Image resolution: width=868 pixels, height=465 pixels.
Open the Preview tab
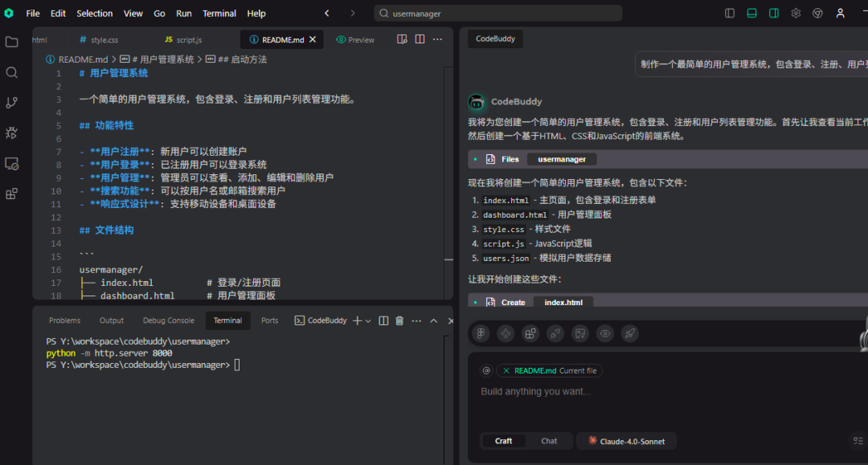click(355, 40)
